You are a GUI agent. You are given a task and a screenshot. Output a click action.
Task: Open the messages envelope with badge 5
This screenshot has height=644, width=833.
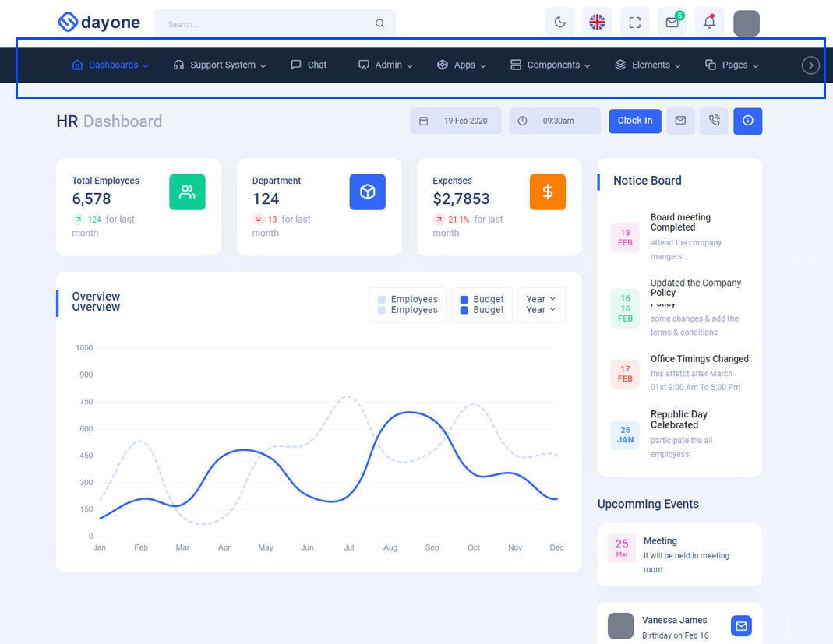pyautogui.click(x=672, y=23)
